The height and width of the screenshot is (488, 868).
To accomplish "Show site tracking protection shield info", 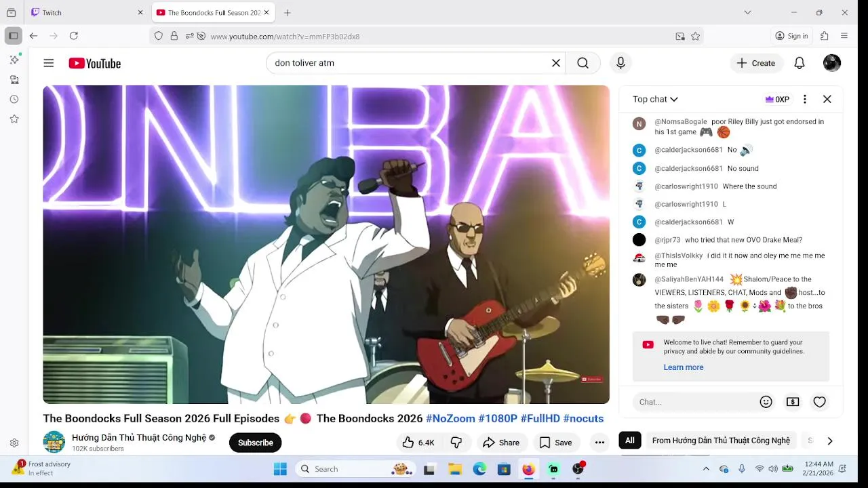I will pyautogui.click(x=159, y=36).
